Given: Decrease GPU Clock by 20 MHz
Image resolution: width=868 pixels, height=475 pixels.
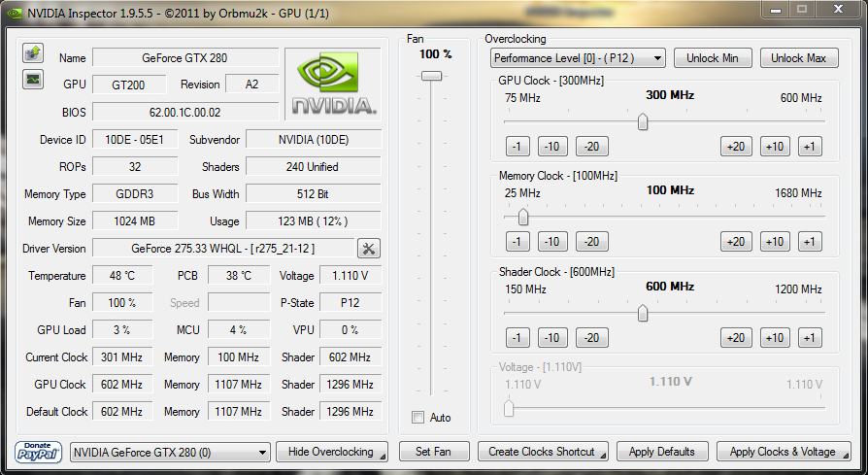Looking at the screenshot, I should tap(591, 147).
